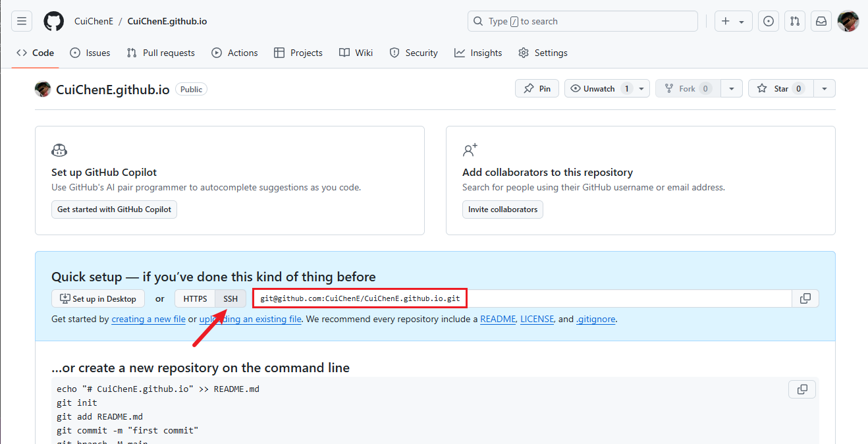This screenshot has width=868, height=444.
Task: View the Insights tab
Action: (x=478, y=53)
